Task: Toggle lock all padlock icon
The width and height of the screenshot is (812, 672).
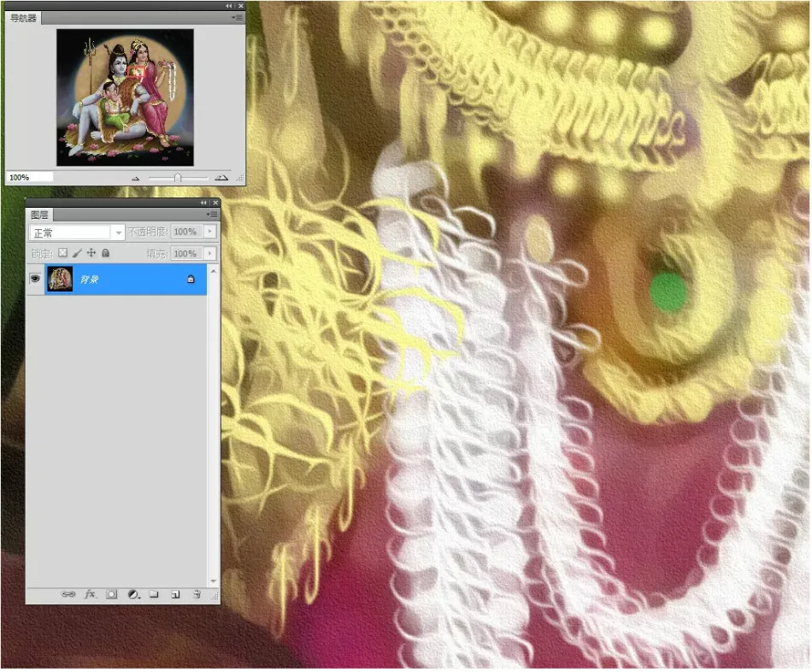Action: coord(106,253)
